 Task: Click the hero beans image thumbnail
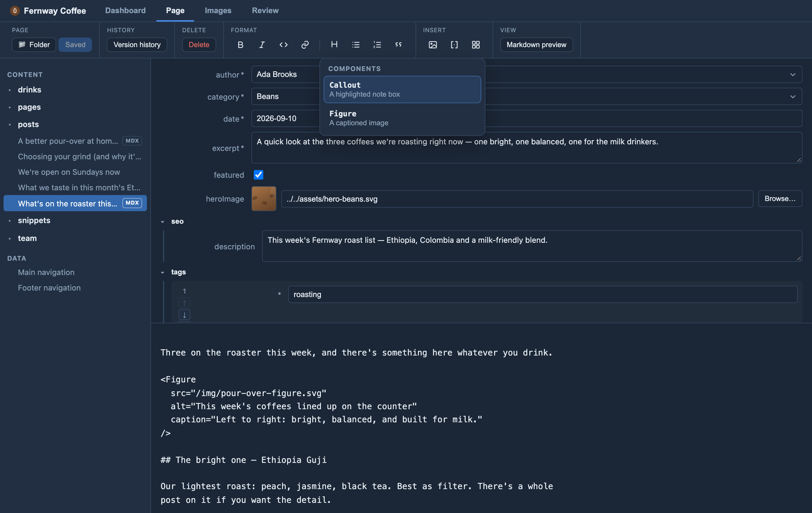point(264,198)
